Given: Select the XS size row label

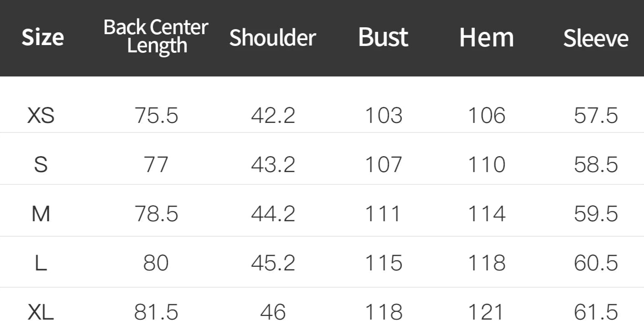Looking at the screenshot, I should coord(41,116).
